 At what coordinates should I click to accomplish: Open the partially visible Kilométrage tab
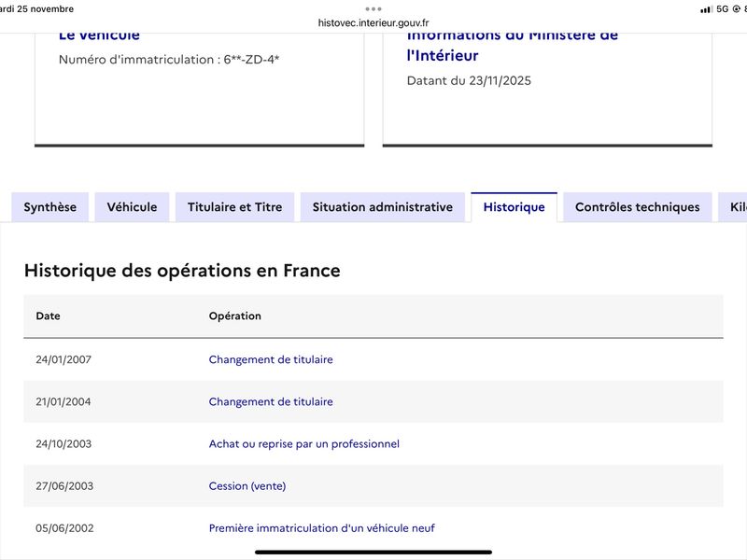733,207
